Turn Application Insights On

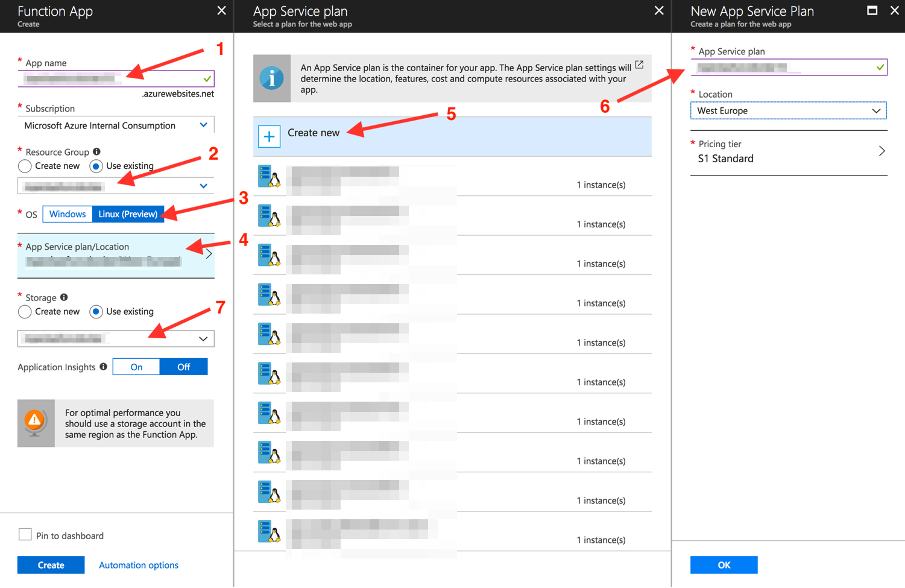click(x=136, y=367)
